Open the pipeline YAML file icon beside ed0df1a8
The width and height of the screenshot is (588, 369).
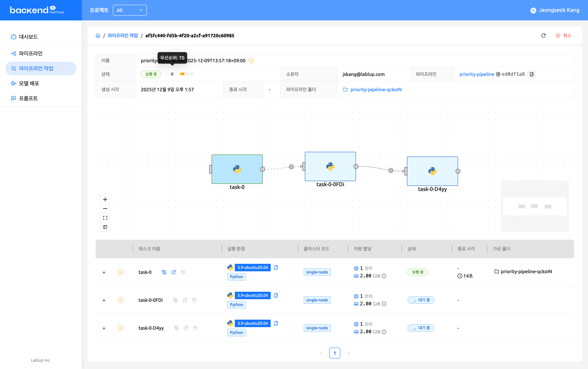coord(532,74)
